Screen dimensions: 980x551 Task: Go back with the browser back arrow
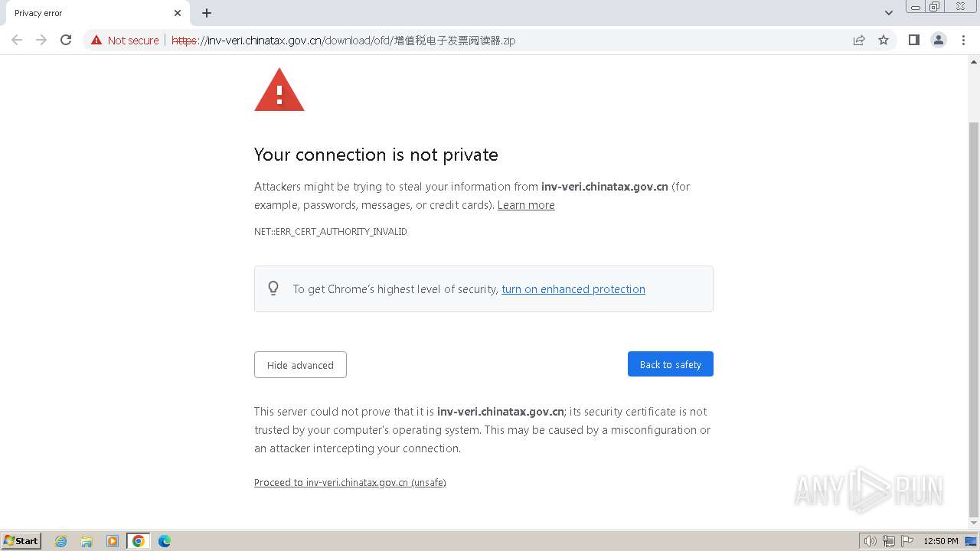[17, 40]
